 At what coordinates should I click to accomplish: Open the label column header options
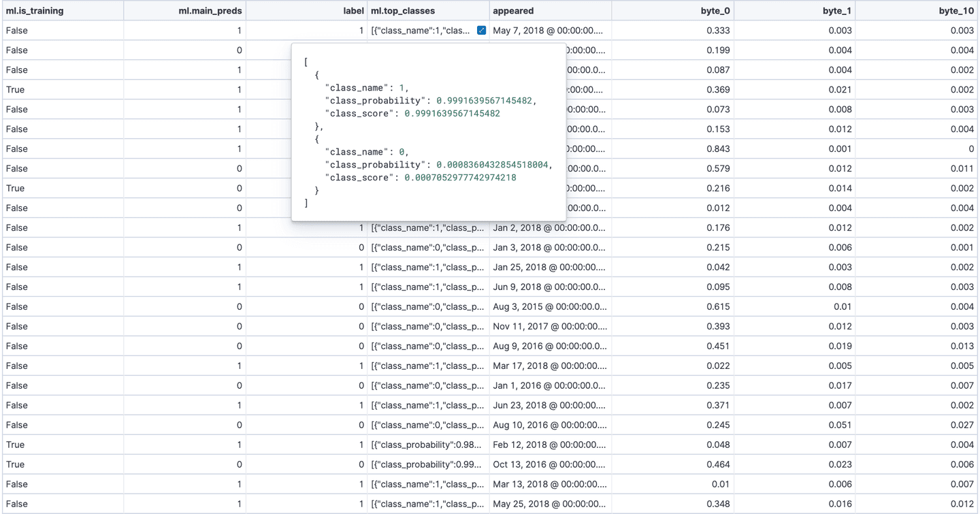(x=353, y=10)
